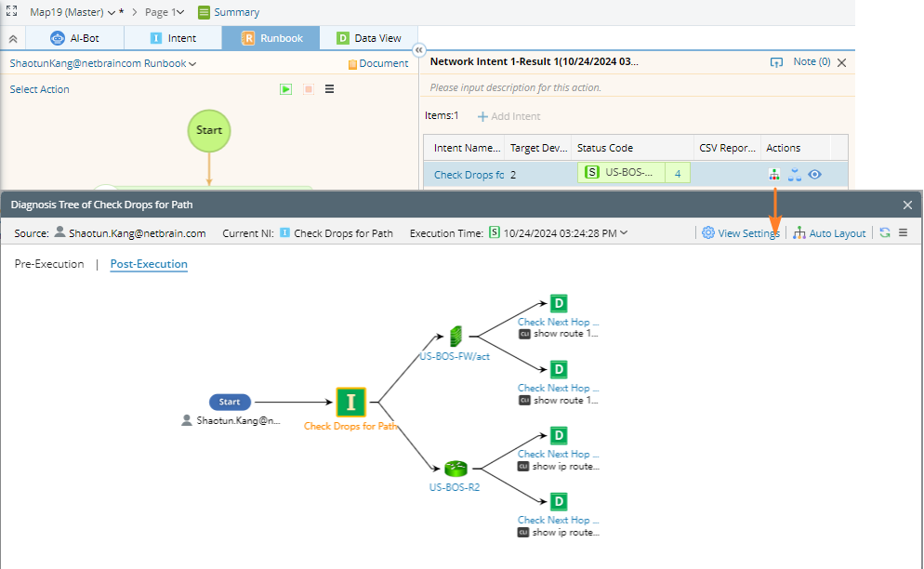Image resolution: width=924 pixels, height=569 pixels.
Task: Switch to the Runbook tab
Action: pos(271,38)
